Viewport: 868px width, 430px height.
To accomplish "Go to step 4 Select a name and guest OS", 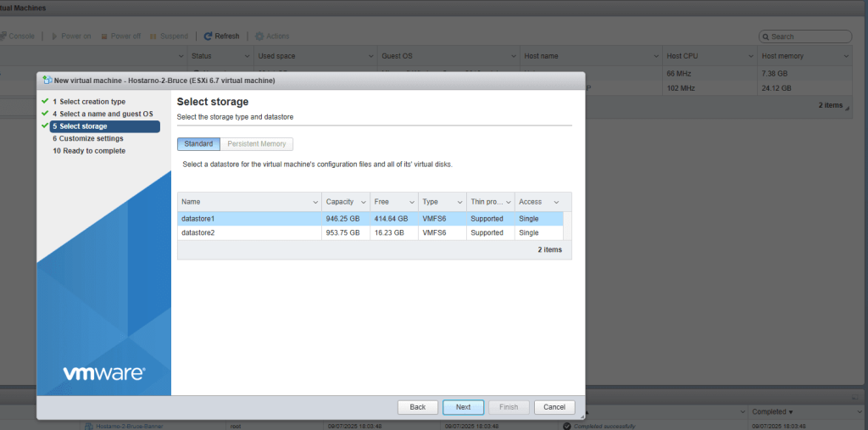I will (x=102, y=114).
